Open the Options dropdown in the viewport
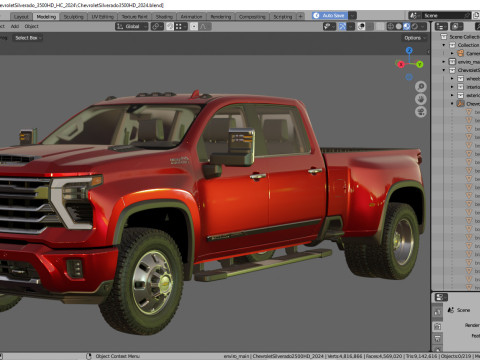The image size is (480, 360). click(415, 38)
